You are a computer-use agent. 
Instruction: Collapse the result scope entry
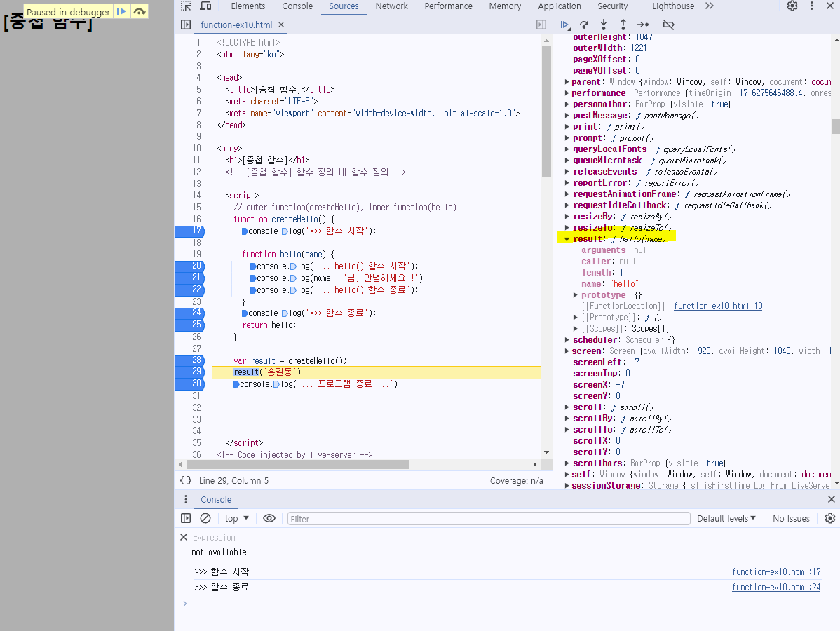tap(567, 239)
